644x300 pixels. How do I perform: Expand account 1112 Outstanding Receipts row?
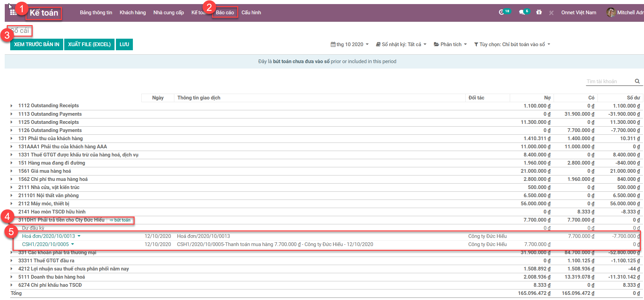[12, 106]
